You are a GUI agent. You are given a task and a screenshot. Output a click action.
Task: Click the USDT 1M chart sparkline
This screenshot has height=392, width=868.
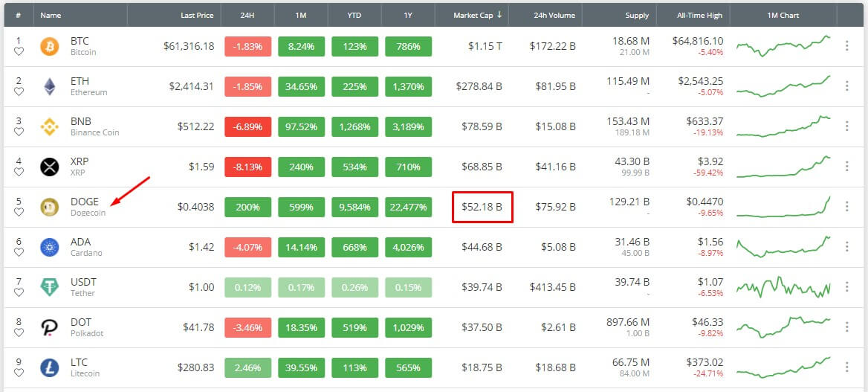tap(783, 287)
